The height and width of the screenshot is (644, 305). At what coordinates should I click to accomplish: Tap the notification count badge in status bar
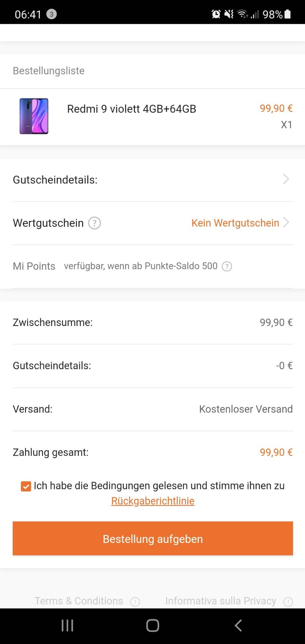click(51, 14)
